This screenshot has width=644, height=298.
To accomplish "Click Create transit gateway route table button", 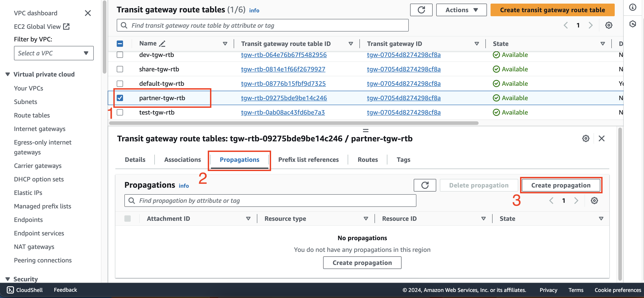I will (x=553, y=9).
